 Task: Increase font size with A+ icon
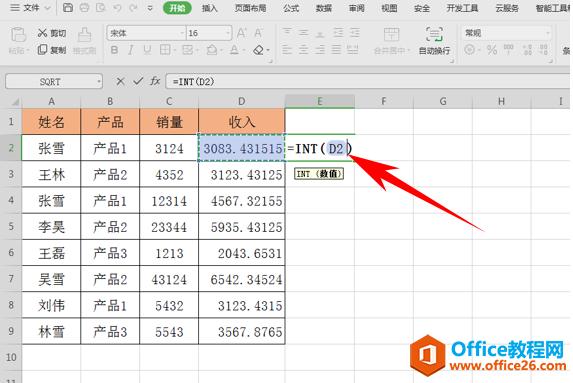(x=242, y=33)
